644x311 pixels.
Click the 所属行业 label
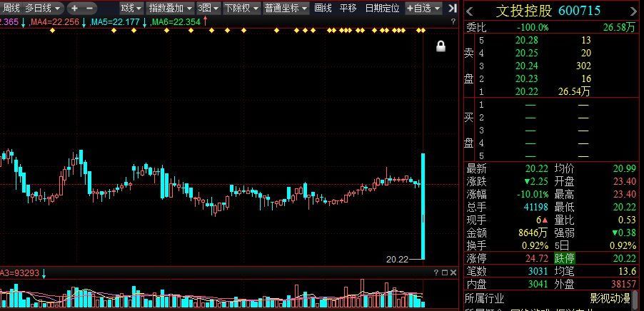[485, 298]
